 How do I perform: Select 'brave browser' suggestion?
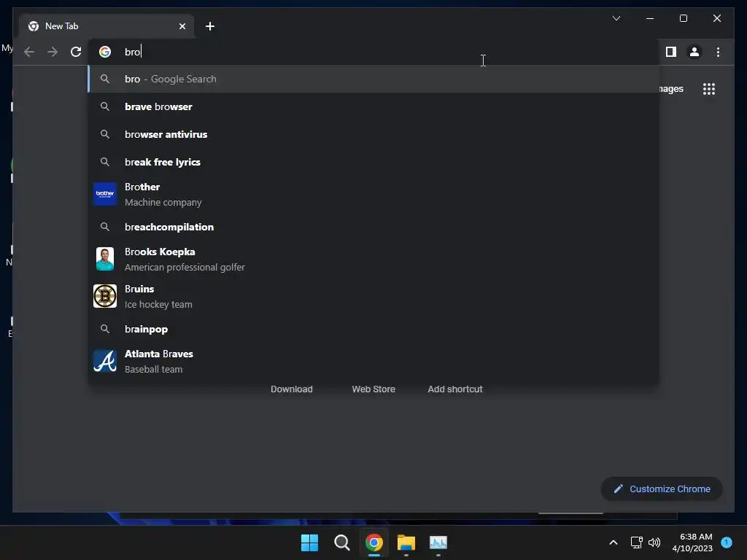click(374, 106)
